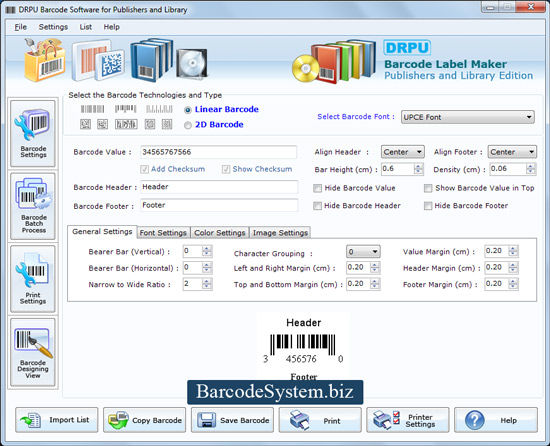Click the Copy Barcode button
The width and height of the screenshot is (550, 446).
[145, 420]
